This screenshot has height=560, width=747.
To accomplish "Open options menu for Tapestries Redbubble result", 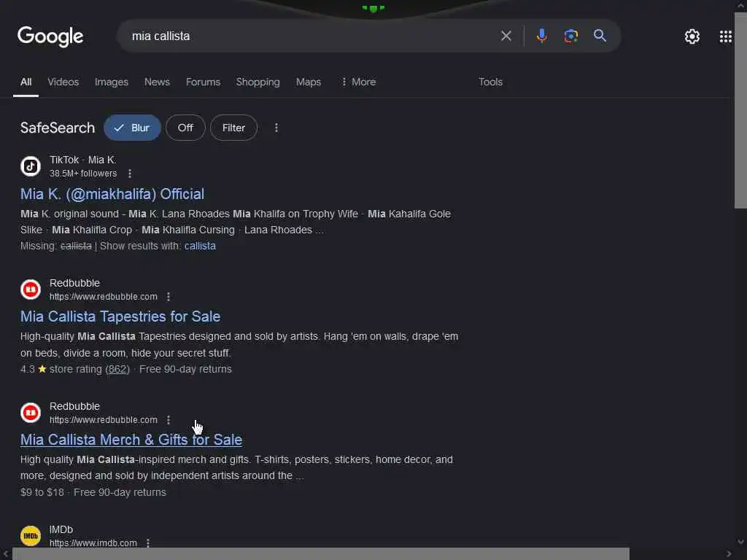I will (169, 297).
